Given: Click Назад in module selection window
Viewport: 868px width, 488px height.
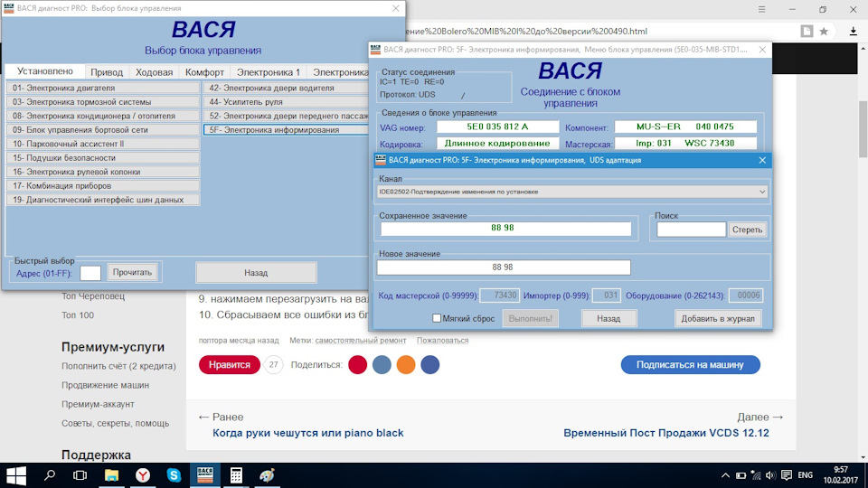Looking at the screenshot, I should (256, 273).
